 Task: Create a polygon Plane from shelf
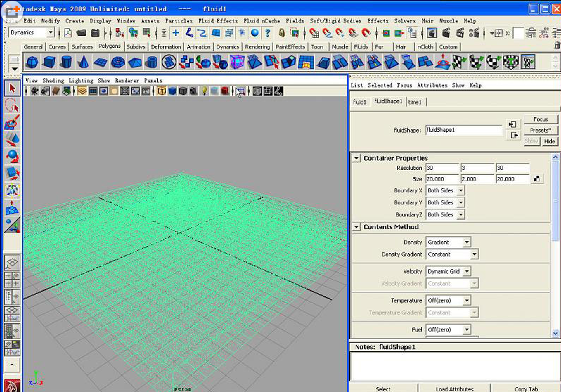[x=100, y=62]
